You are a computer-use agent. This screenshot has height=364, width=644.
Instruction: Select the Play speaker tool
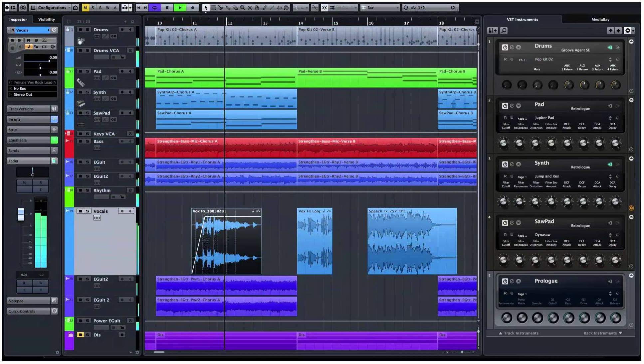279,8
